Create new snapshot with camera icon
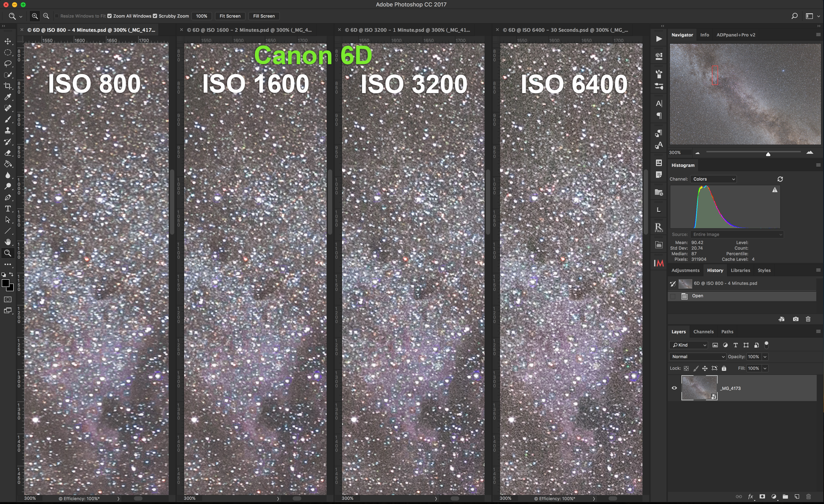Screen dimensions: 824x504 (x=796, y=319)
